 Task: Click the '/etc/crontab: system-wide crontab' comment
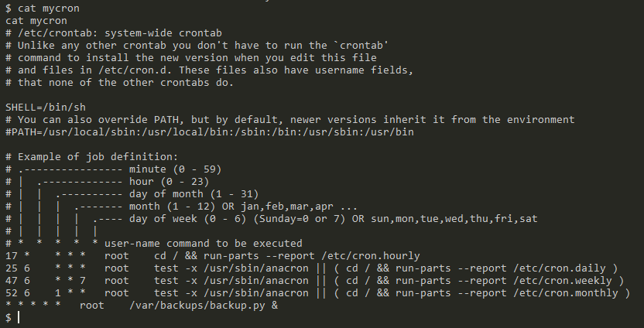(x=119, y=33)
